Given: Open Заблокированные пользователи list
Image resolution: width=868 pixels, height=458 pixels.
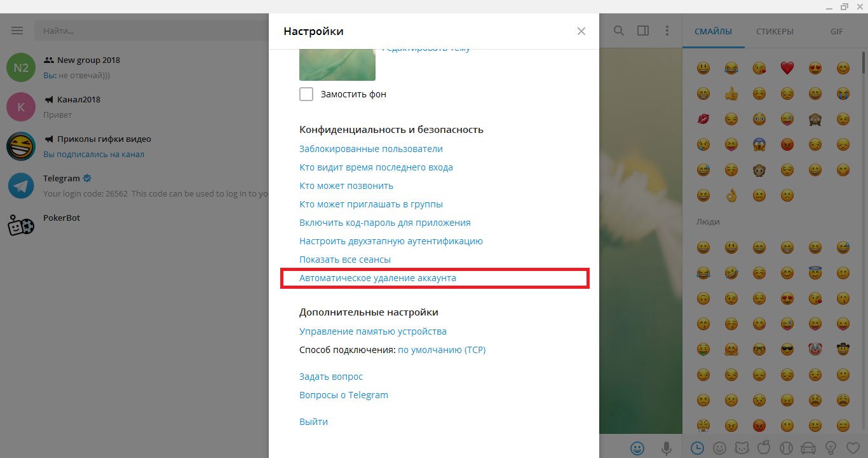Looking at the screenshot, I should pos(370,149).
